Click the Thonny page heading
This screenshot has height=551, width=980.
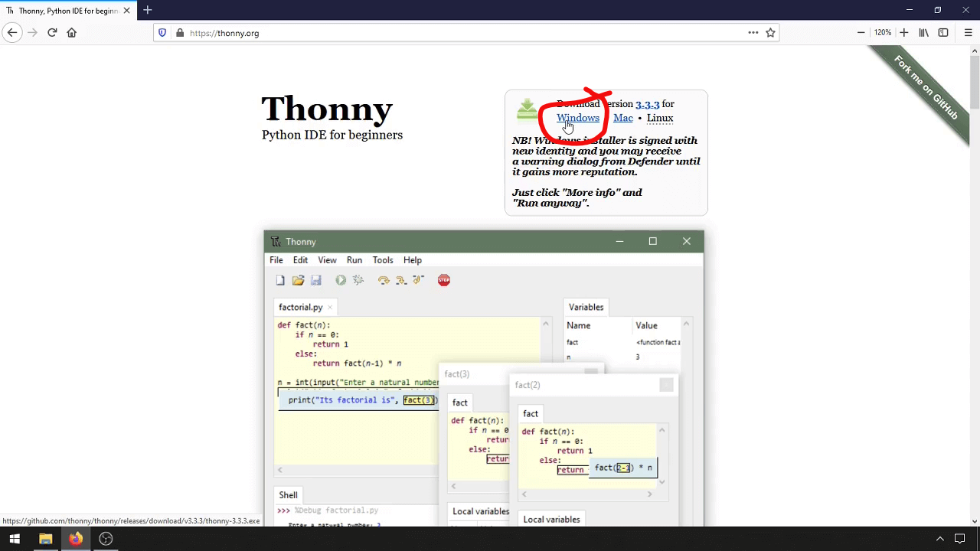[327, 109]
